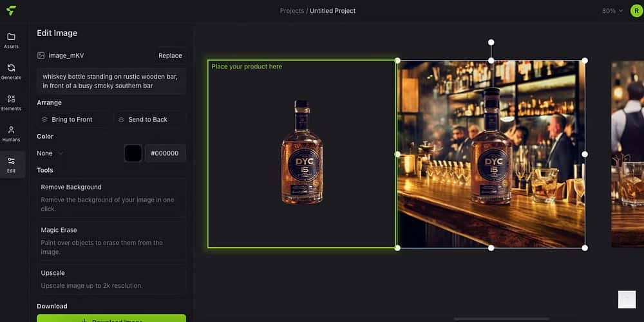This screenshot has height=322, width=644.
Task: Open the Humans panel
Action: 11,134
